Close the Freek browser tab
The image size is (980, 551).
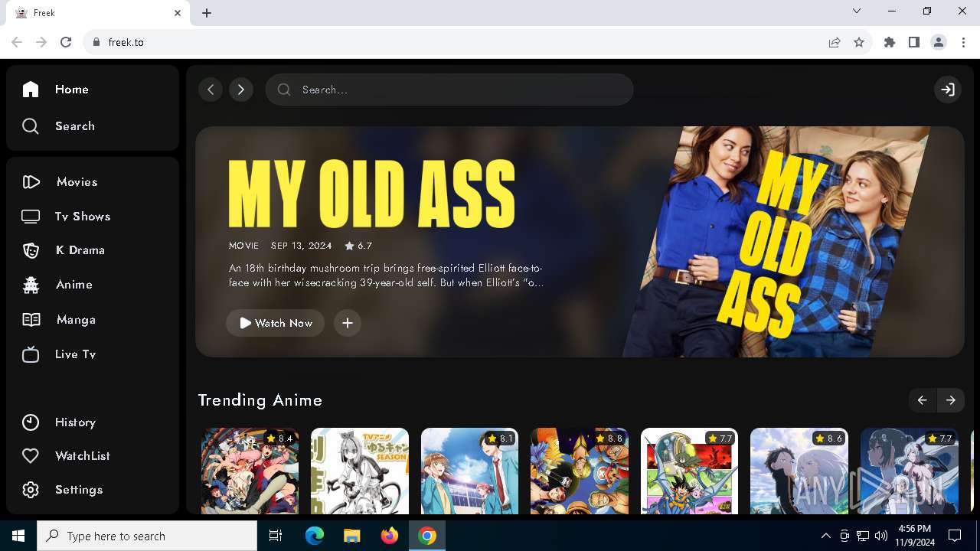coord(178,13)
